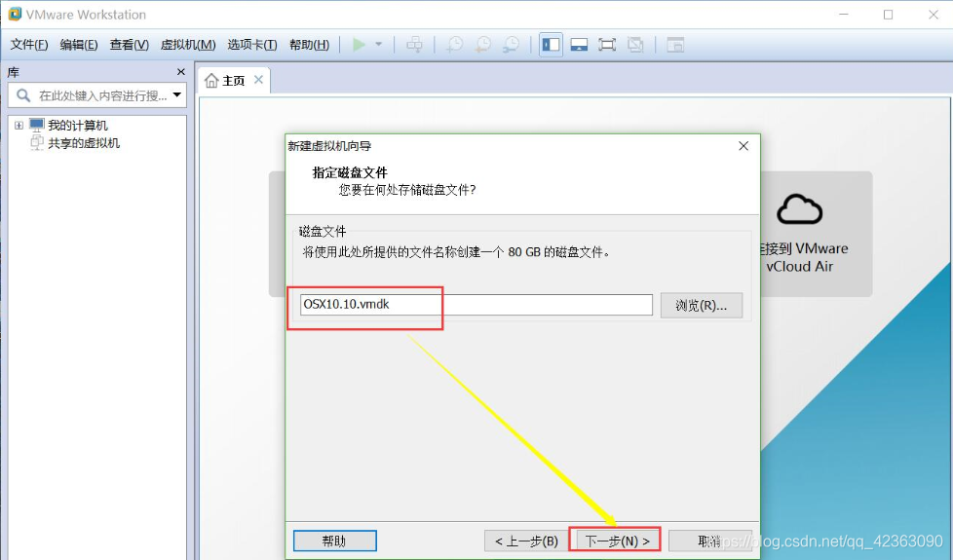
Task: Click the take snapshot clock icon
Action: pos(455,45)
